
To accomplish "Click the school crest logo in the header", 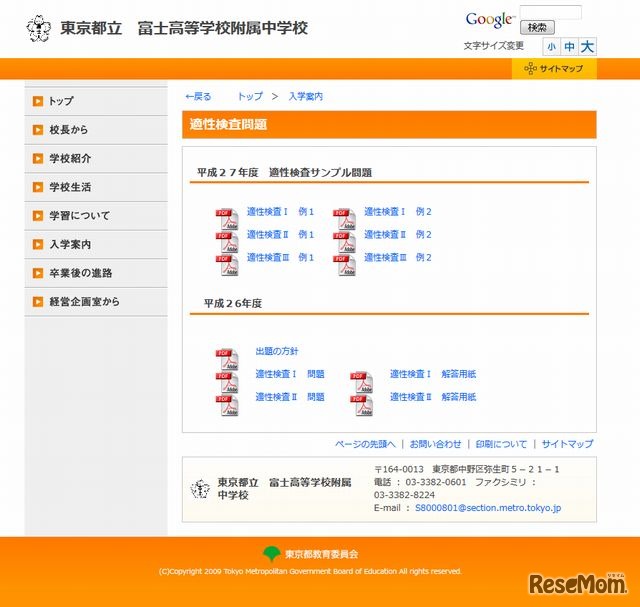I will click(x=38, y=28).
